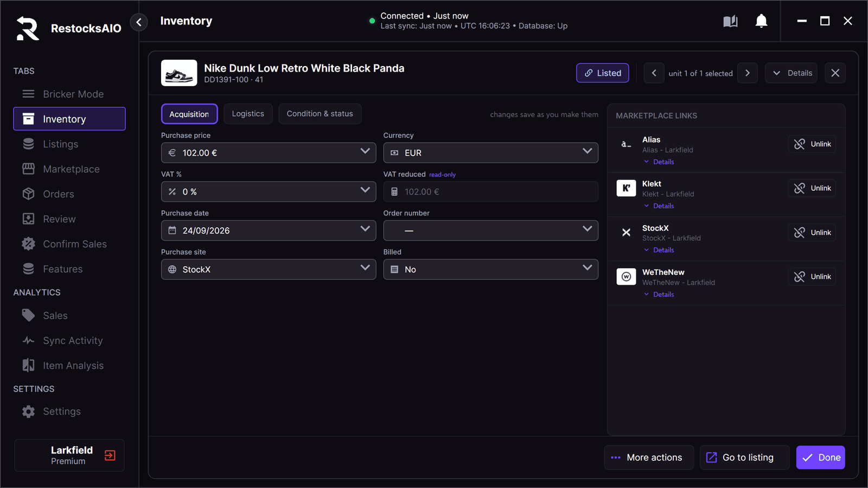The image size is (868, 488).
Task: Open the documentation book icon
Action: 730,21
